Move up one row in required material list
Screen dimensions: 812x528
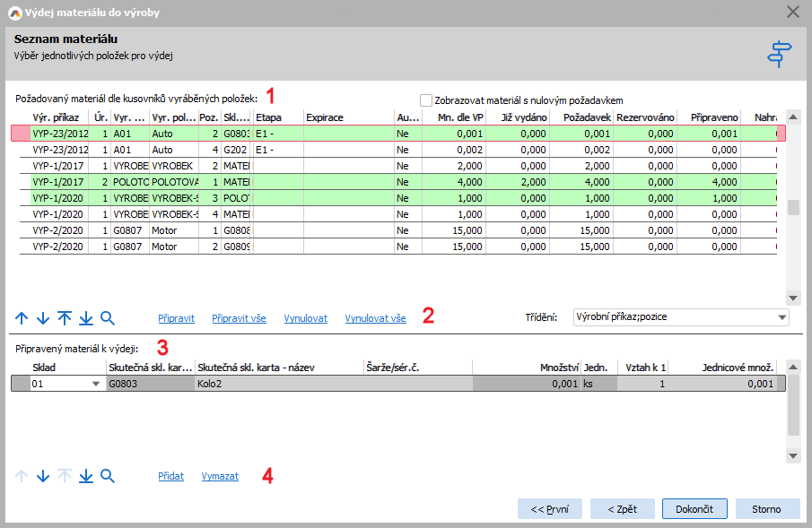[x=22, y=318]
